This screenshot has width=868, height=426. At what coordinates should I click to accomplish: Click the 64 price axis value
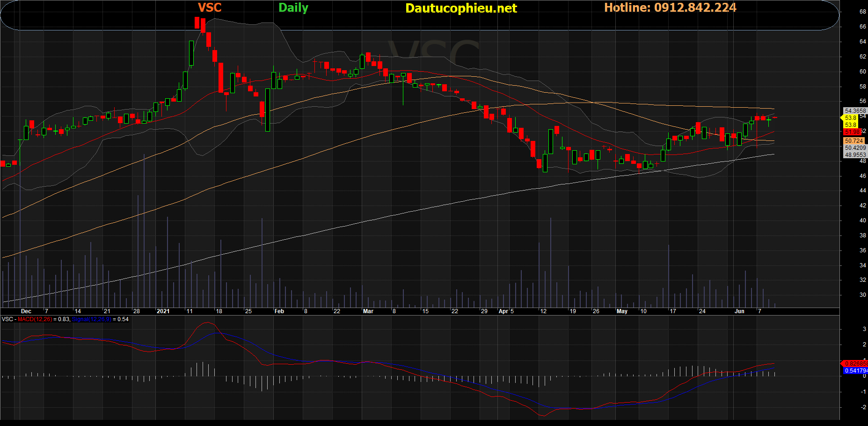pyautogui.click(x=863, y=42)
